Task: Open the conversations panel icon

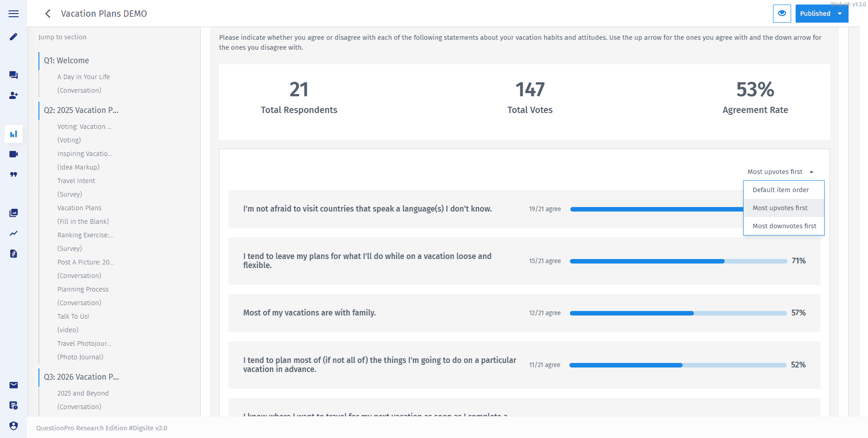Action: click(14, 75)
